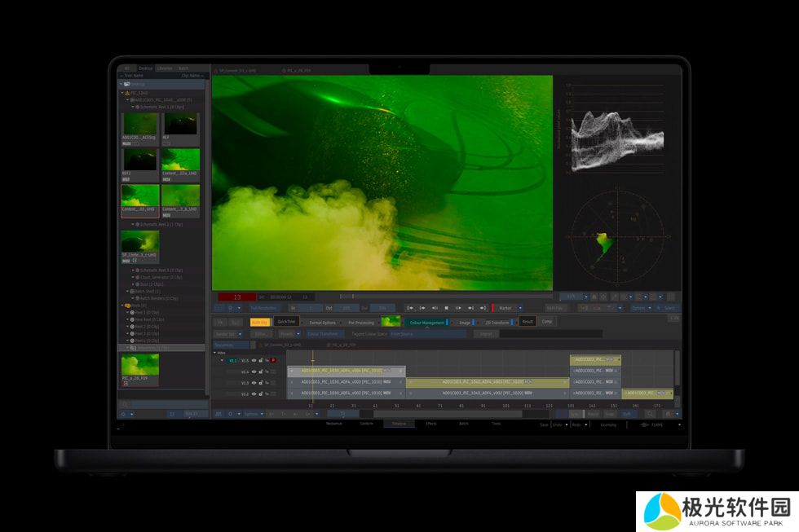Switch to the Libraries tab

point(165,68)
